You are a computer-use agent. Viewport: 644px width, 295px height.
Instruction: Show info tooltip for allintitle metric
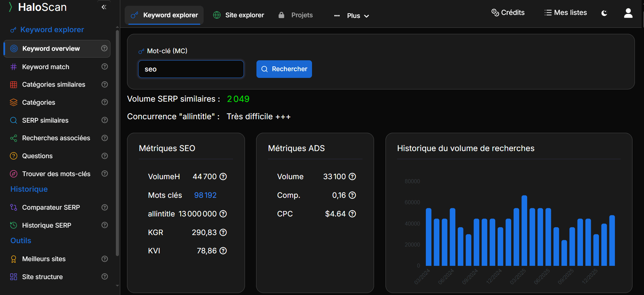click(223, 214)
